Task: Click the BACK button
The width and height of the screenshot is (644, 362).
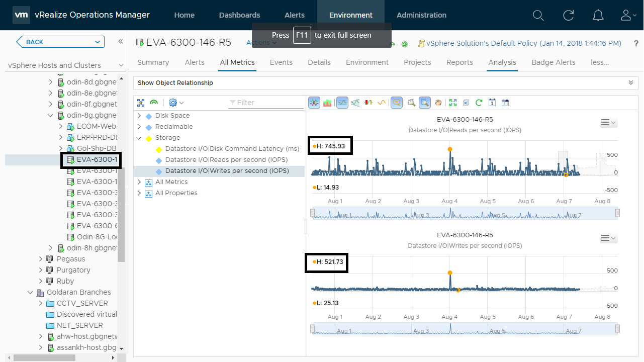Action: [60, 42]
